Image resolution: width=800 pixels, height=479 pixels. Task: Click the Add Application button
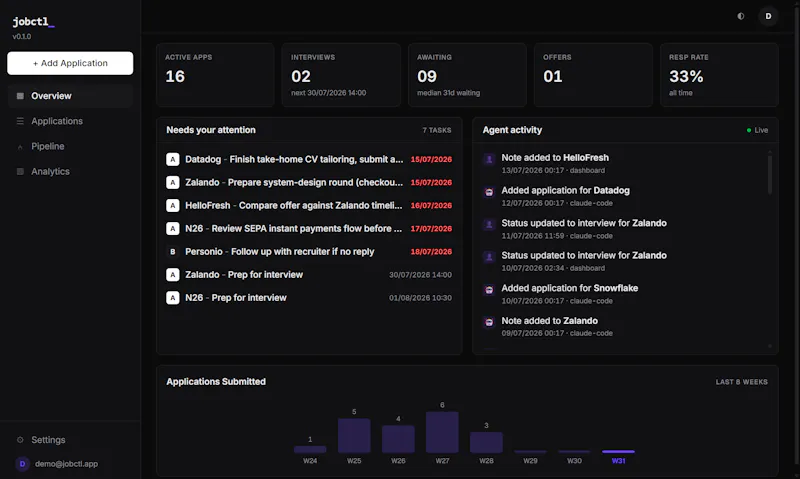[70, 63]
